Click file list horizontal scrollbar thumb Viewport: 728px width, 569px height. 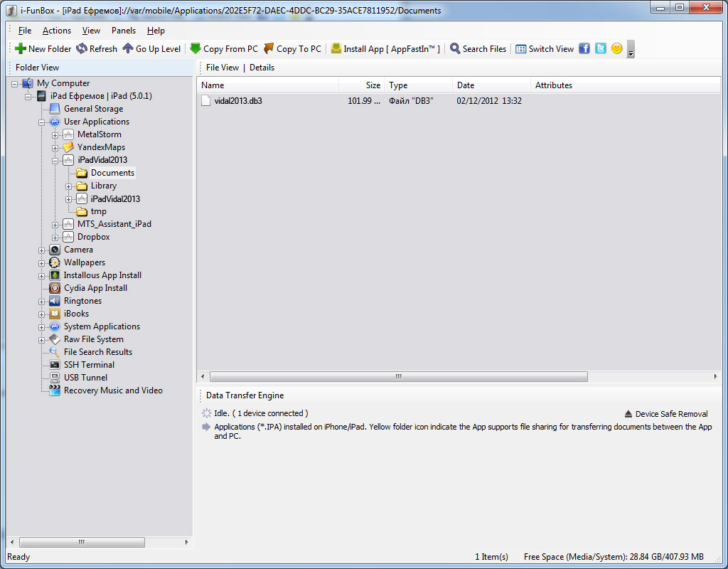(x=398, y=376)
